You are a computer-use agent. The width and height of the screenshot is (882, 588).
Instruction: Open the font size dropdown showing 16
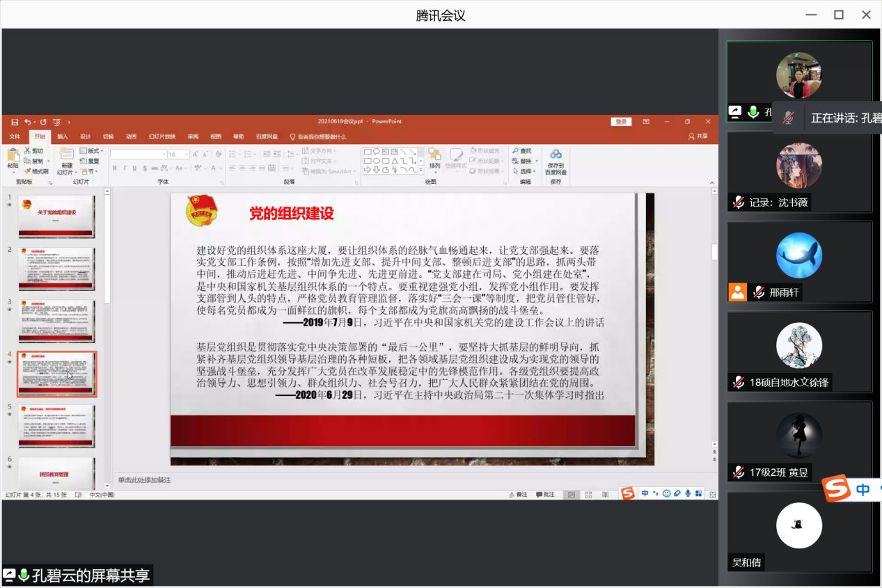(178, 154)
